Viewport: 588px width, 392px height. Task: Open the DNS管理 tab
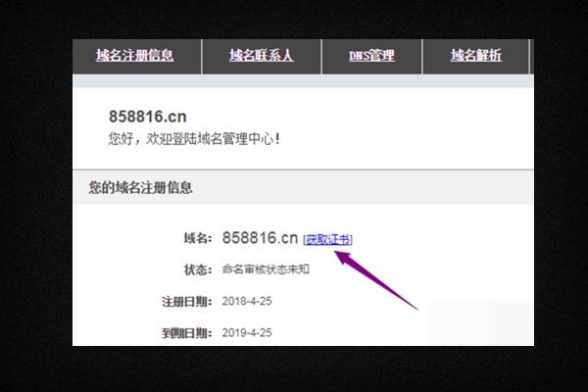[371, 56]
